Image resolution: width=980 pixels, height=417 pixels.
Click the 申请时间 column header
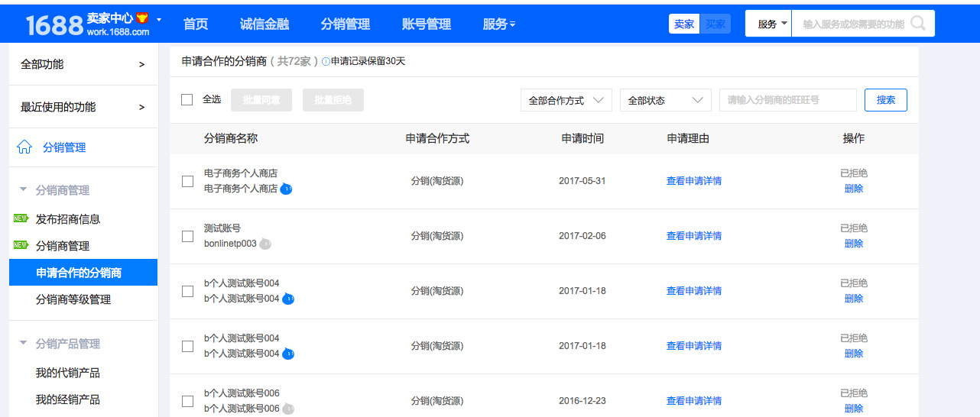pos(582,138)
